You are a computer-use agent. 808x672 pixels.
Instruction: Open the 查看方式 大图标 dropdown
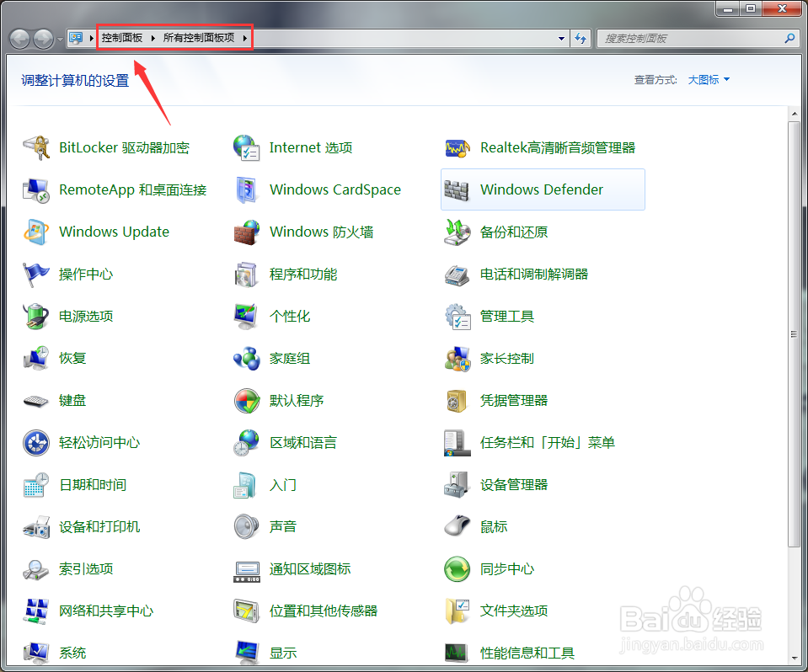pyautogui.click(x=708, y=79)
